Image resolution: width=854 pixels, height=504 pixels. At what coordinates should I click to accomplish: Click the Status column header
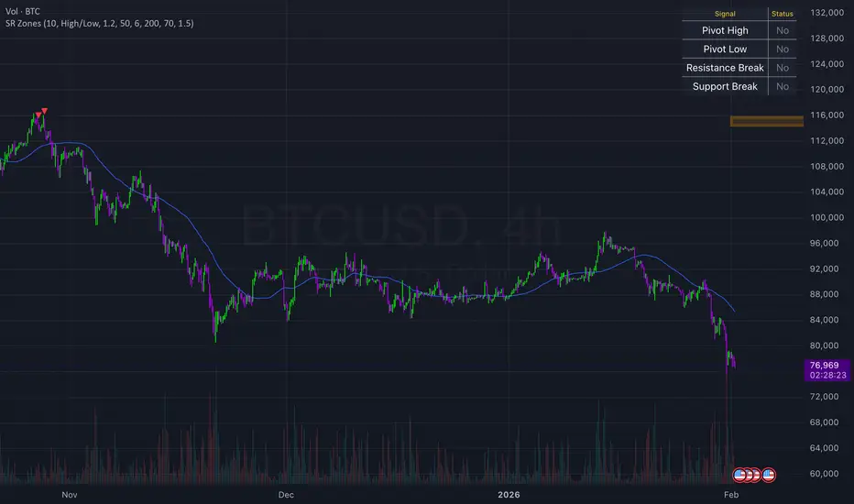(782, 14)
